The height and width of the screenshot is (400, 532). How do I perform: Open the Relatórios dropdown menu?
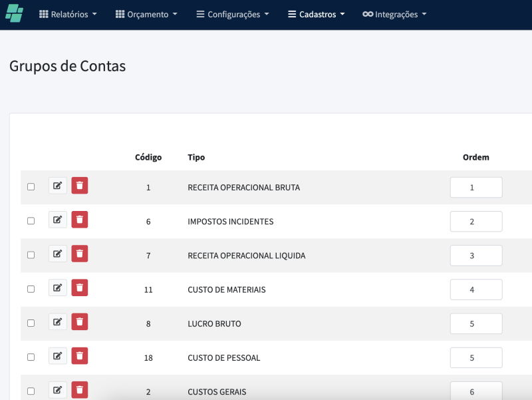[68, 14]
